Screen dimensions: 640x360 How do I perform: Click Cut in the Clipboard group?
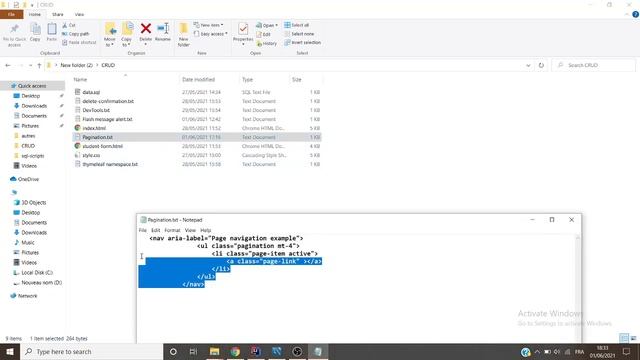click(x=69, y=25)
